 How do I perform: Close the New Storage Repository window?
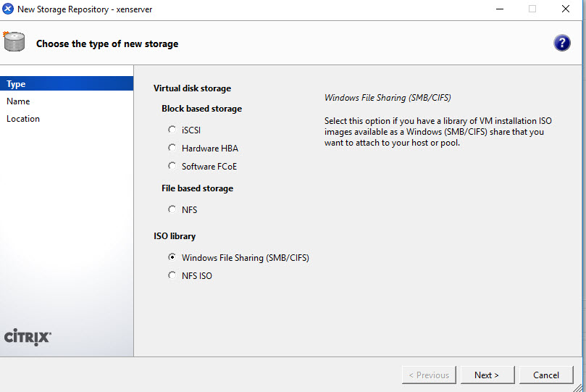click(565, 9)
